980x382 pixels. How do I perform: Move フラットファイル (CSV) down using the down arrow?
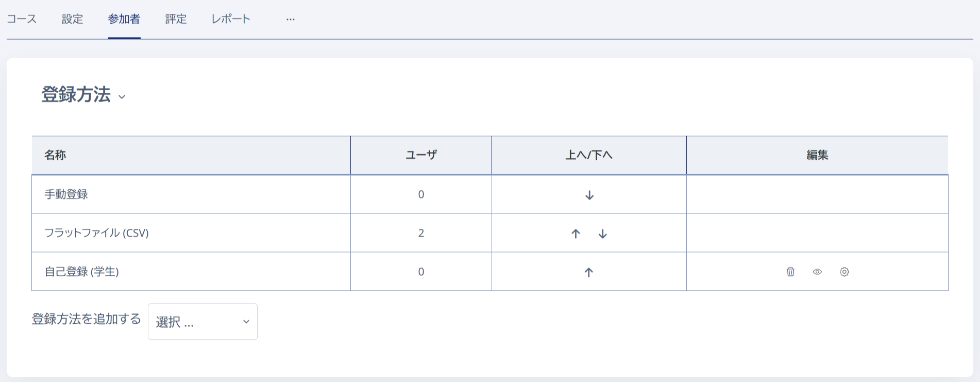tap(603, 233)
